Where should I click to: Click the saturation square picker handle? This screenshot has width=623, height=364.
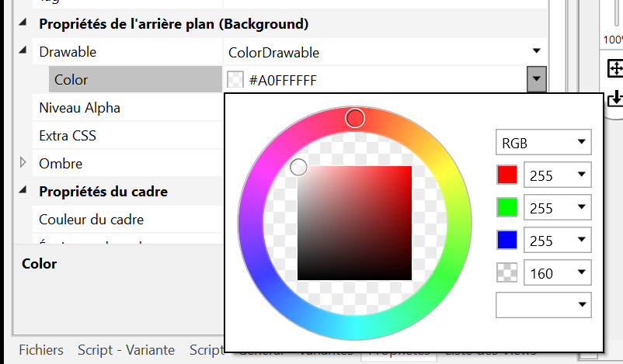tap(298, 168)
